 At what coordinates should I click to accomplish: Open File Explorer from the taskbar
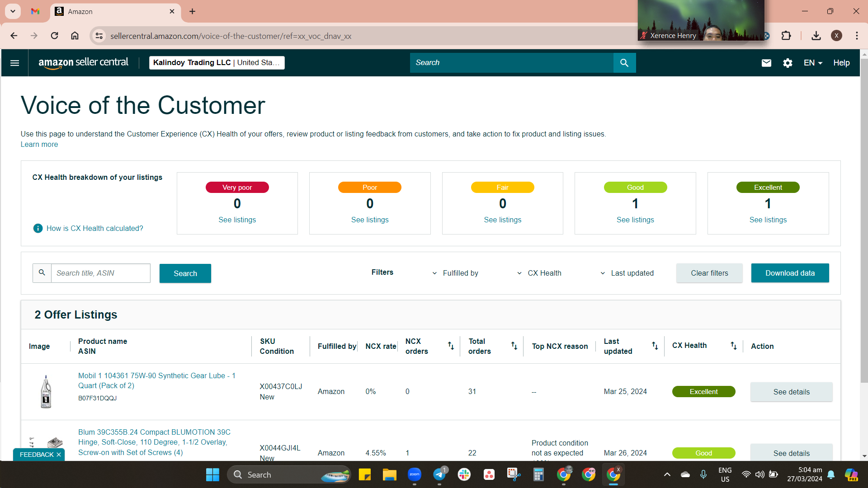click(x=389, y=474)
